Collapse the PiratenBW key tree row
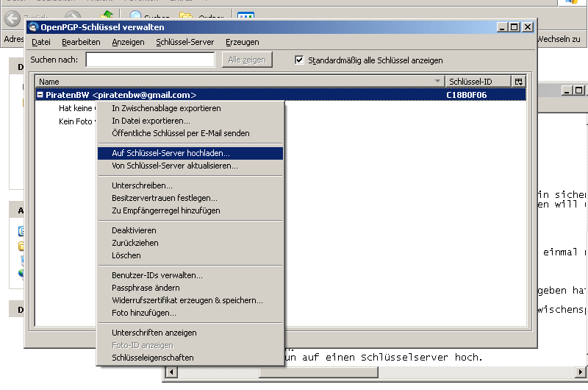Screen dimensions: 588x390 [x=40, y=95]
